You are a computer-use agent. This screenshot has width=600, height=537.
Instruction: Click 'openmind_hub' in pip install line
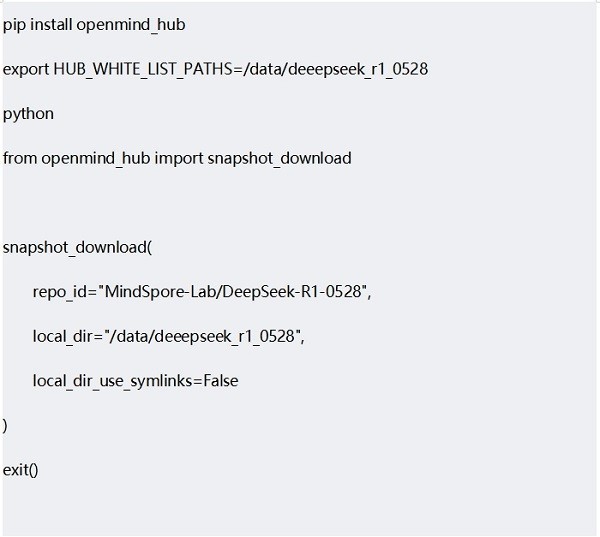tap(131, 25)
